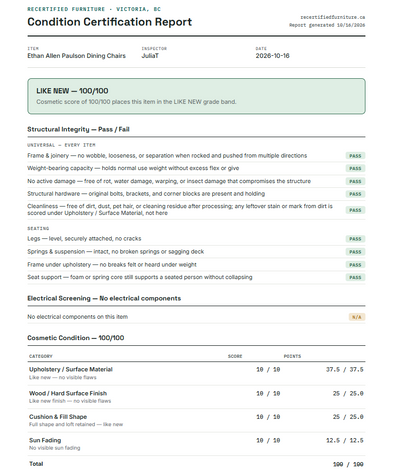Click the Report generated 10/16/2026 text
416x471 pixels.
pos(327,25)
